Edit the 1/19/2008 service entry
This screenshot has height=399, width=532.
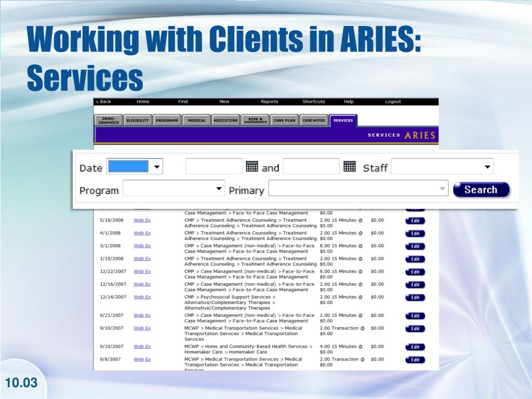pyautogui.click(x=415, y=259)
